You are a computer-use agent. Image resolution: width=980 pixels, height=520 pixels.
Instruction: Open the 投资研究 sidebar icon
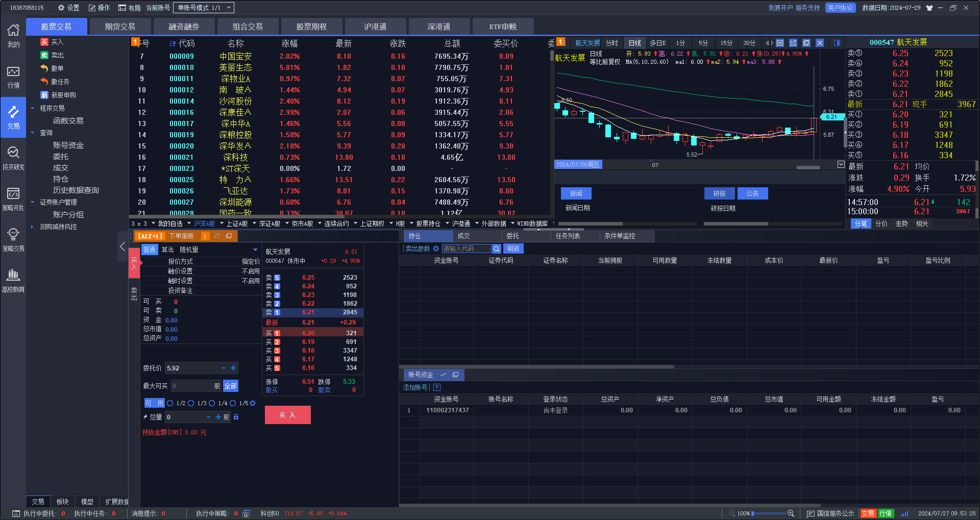coord(13,157)
